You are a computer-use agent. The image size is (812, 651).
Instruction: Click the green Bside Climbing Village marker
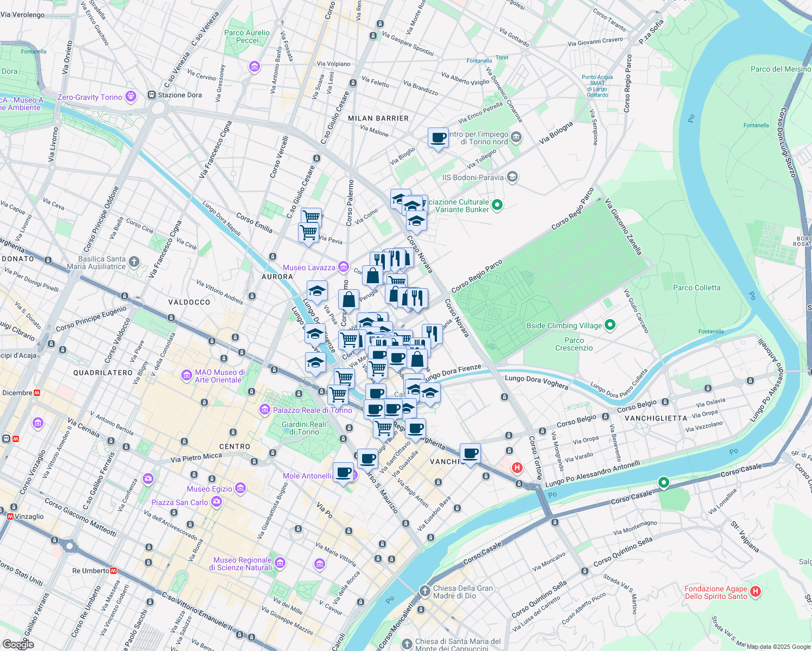[610, 325]
